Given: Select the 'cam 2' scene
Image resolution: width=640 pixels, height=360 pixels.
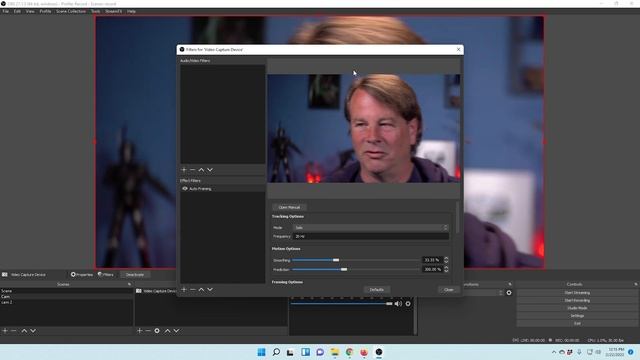Looking at the screenshot, I should (x=67, y=302).
